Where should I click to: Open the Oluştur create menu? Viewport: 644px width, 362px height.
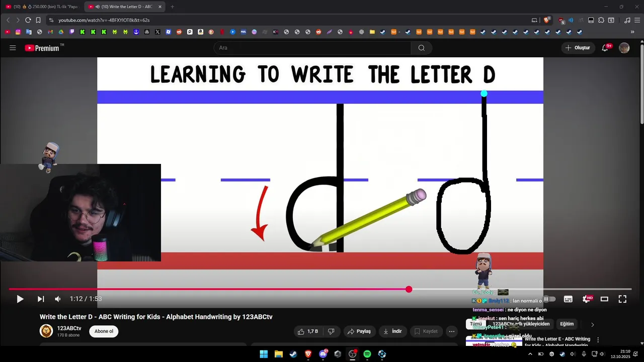[578, 48]
